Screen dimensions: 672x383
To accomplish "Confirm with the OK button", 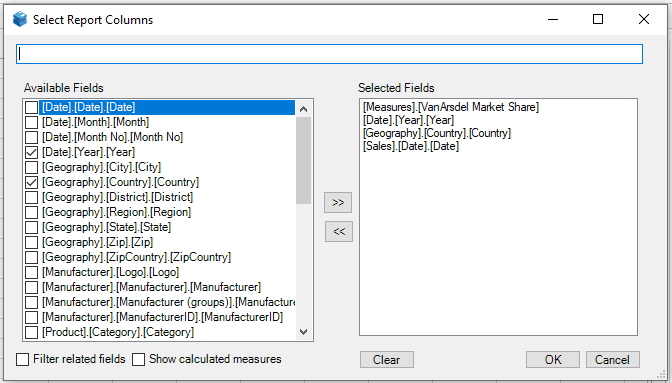I will pyautogui.click(x=553, y=359).
